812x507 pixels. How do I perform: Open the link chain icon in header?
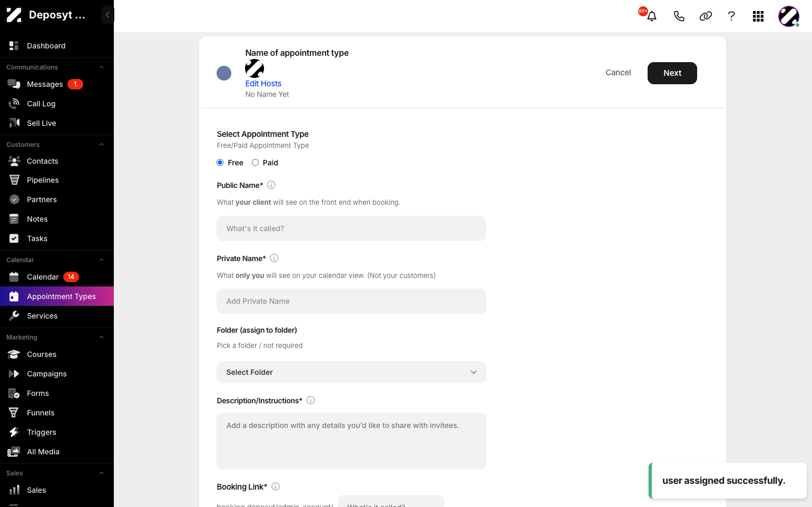(x=706, y=16)
